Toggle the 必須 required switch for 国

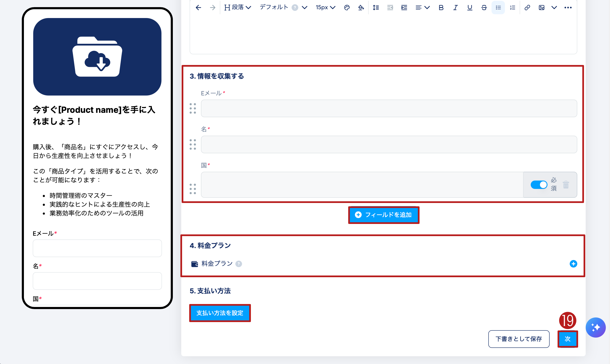pos(539,185)
